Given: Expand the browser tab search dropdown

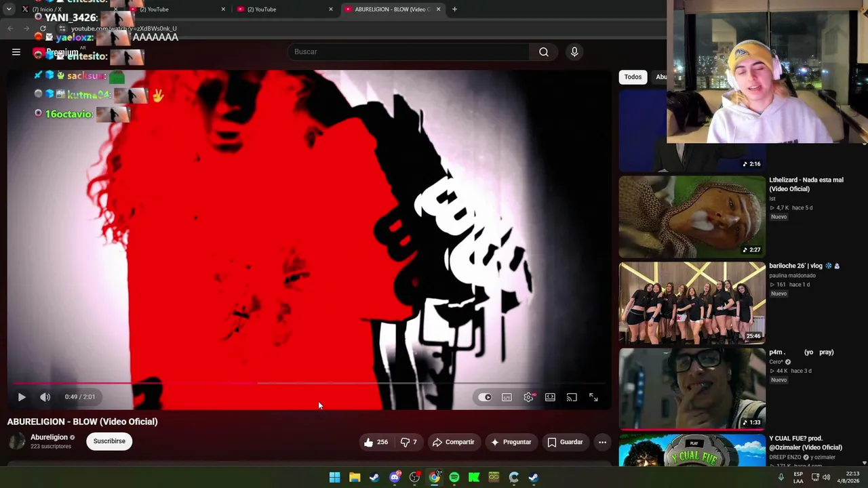Looking at the screenshot, I should click(x=9, y=9).
